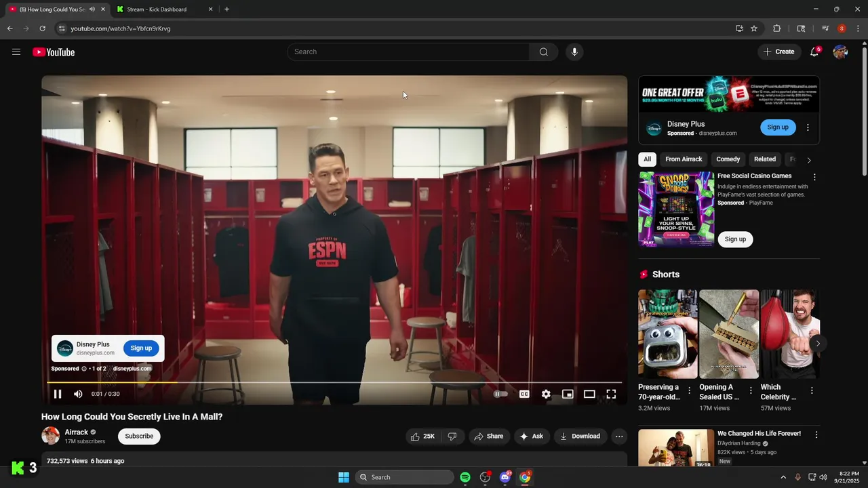Open the Ask AI button
The width and height of the screenshot is (868, 488).
(532, 436)
